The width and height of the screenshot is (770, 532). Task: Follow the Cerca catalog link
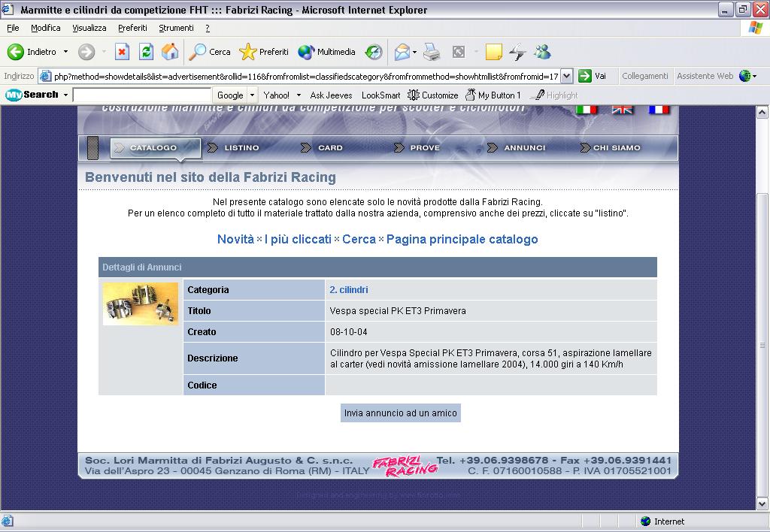click(359, 240)
